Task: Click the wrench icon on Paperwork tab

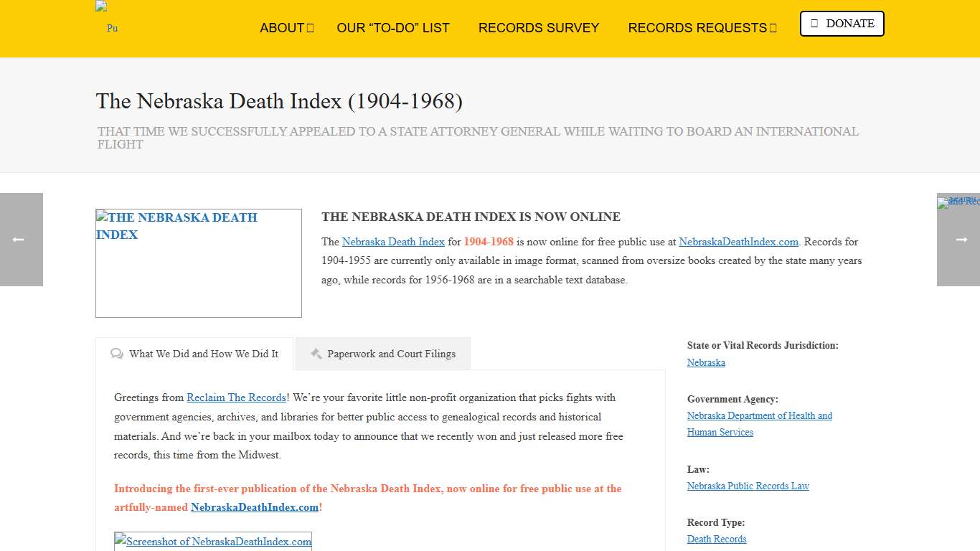Action: [316, 353]
